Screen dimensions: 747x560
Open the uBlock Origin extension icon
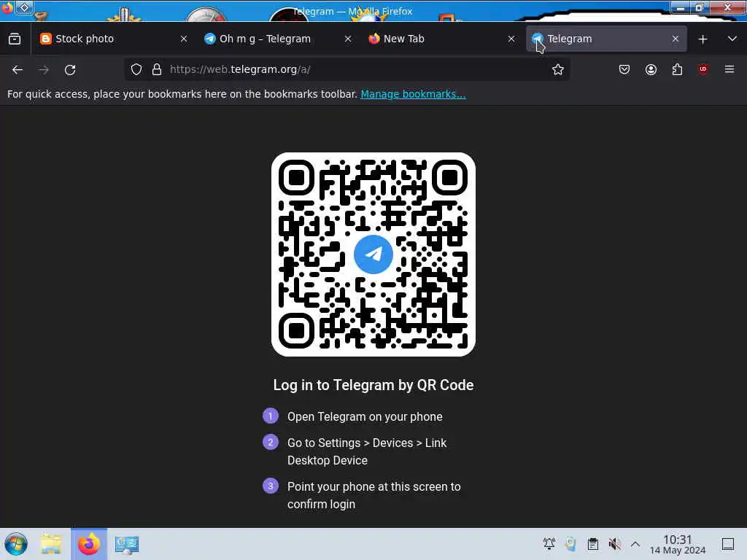coord(703,69)
